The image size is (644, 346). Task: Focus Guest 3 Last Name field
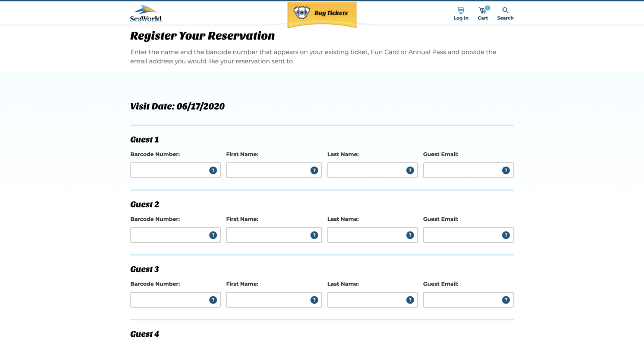pyautogui.click(x=373, y=300)
